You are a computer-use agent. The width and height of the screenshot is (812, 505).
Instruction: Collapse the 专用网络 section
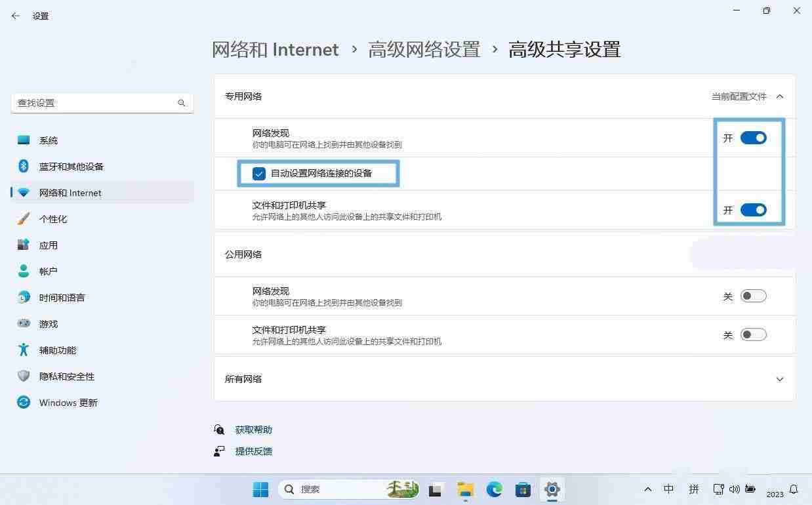tap(779, 96)
